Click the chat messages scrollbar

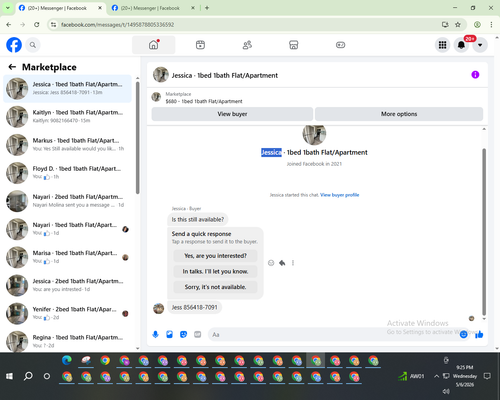click(484, 232)
